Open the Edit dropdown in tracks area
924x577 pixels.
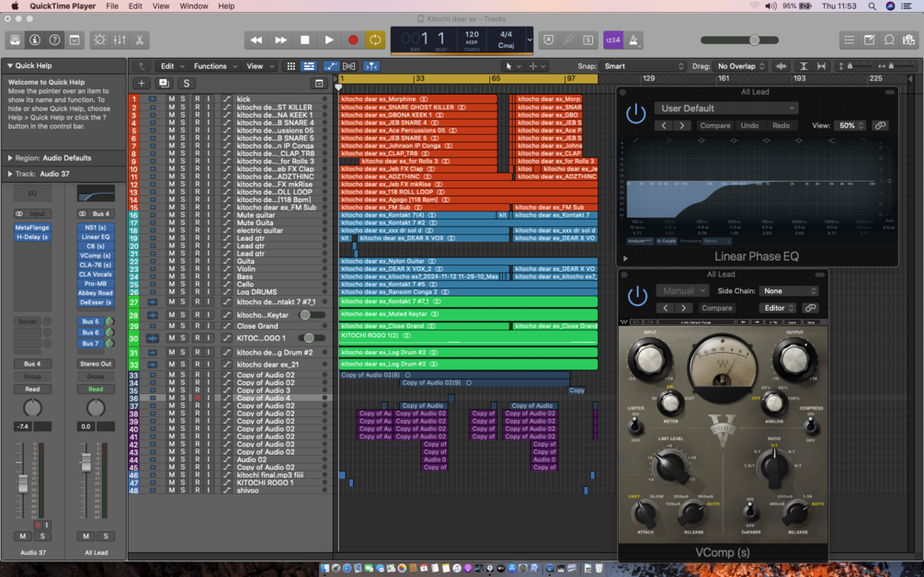coord(173,66)
